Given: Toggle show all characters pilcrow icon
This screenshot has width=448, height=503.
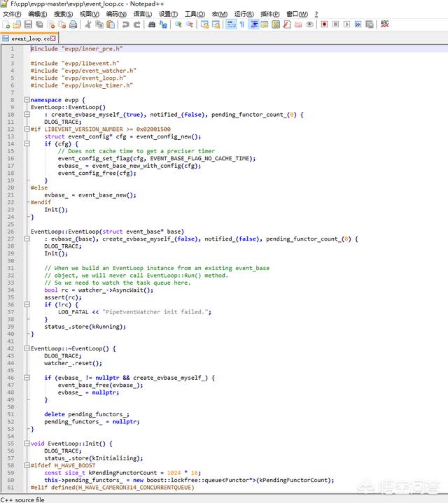Looking at the screenshot, I should click(x=242, y=24).
